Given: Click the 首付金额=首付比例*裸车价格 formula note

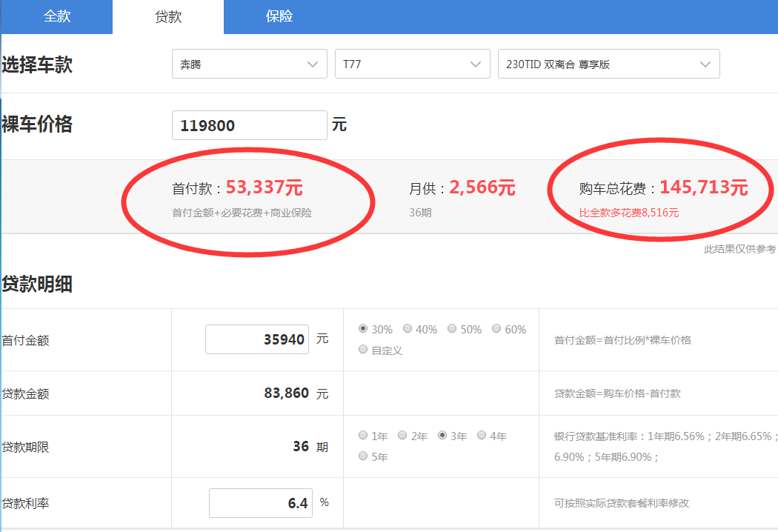Looking at the screenshot, I should click(x=622, y=340).
